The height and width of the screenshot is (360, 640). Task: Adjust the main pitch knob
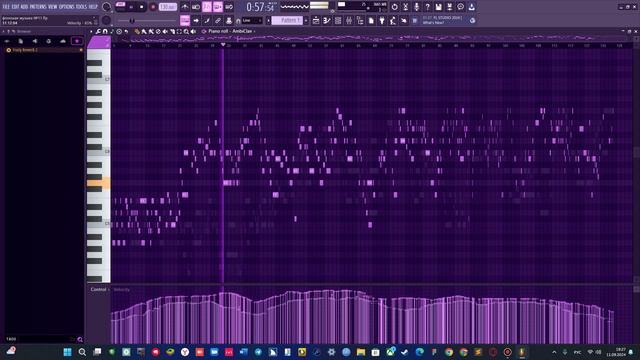tap(107, 20)
